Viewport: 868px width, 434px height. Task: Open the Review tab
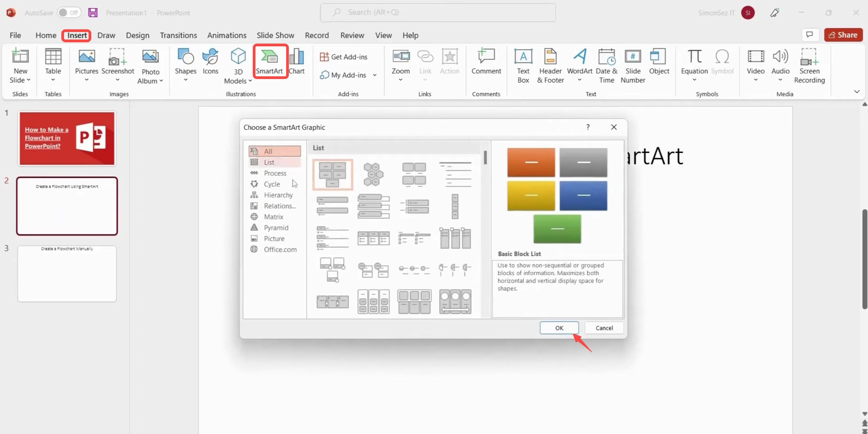352,35
